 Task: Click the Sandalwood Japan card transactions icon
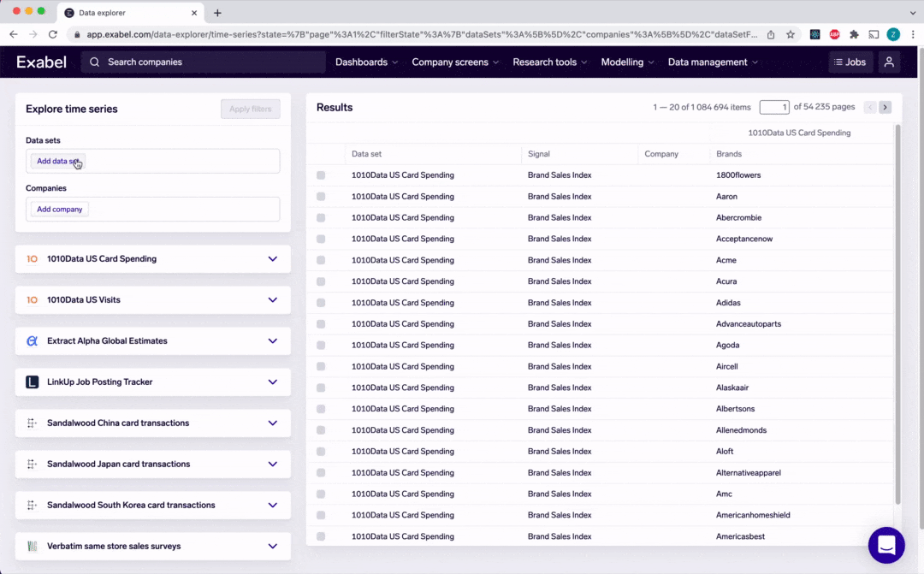(32, 464)
